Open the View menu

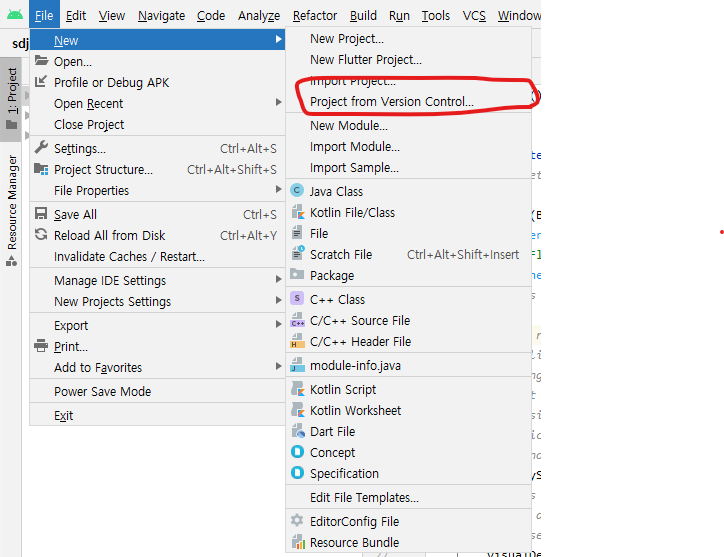112,16
